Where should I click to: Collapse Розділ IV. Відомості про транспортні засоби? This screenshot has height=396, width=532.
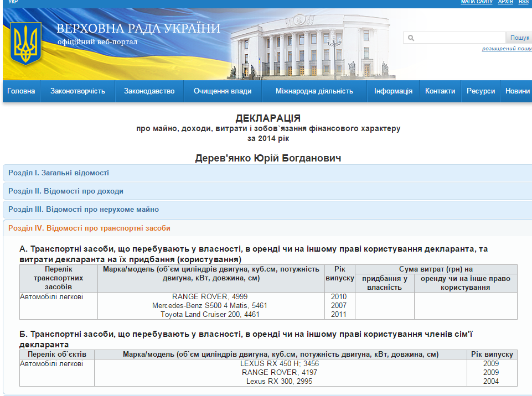coord(89,228)
